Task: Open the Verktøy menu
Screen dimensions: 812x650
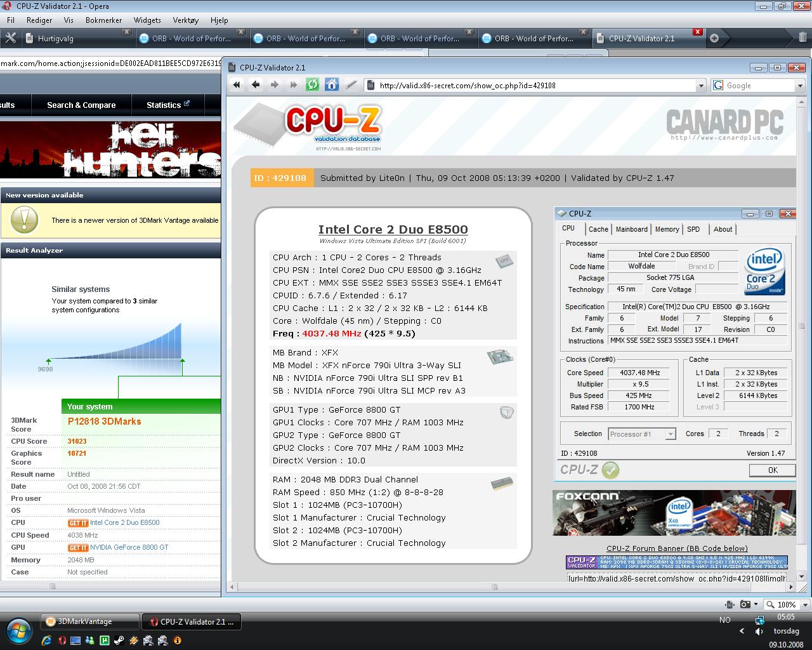Action: (185, 20)
